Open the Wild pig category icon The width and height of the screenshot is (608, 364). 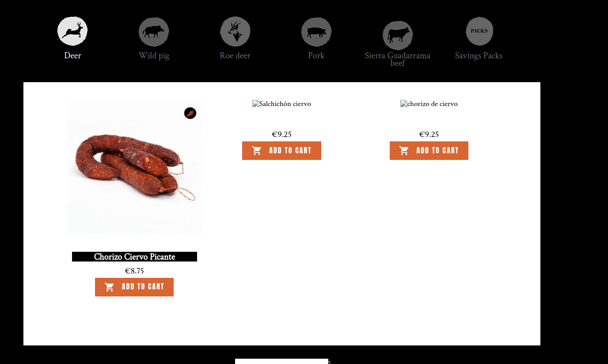[154, 32]
